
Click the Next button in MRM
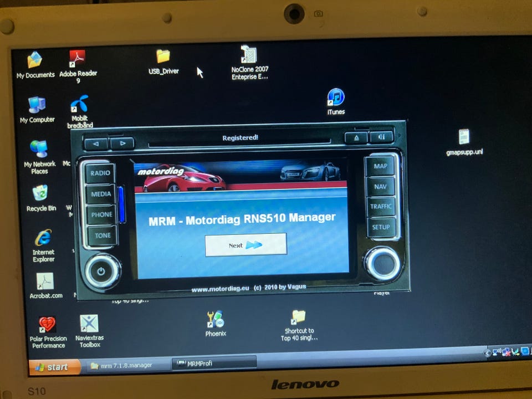coord(245,244)
